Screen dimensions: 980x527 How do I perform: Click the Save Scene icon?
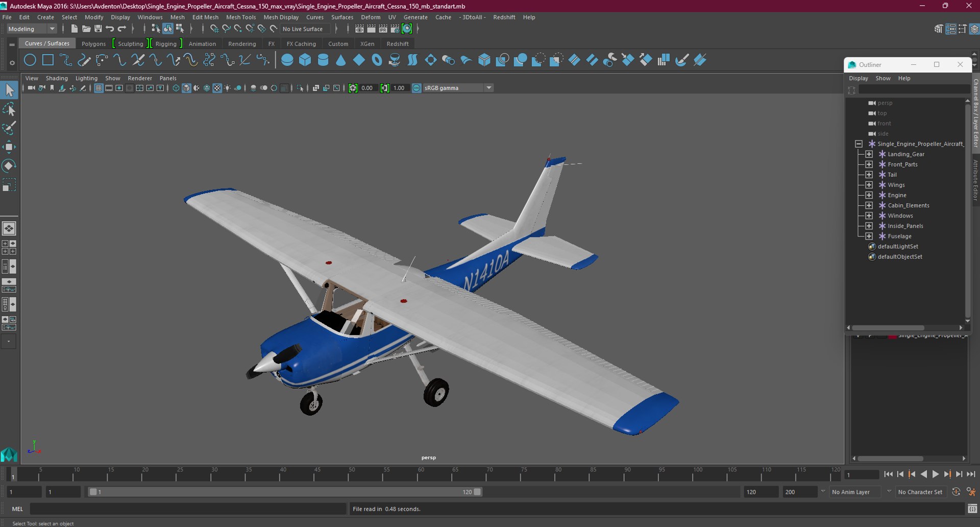tap(98, 29)
